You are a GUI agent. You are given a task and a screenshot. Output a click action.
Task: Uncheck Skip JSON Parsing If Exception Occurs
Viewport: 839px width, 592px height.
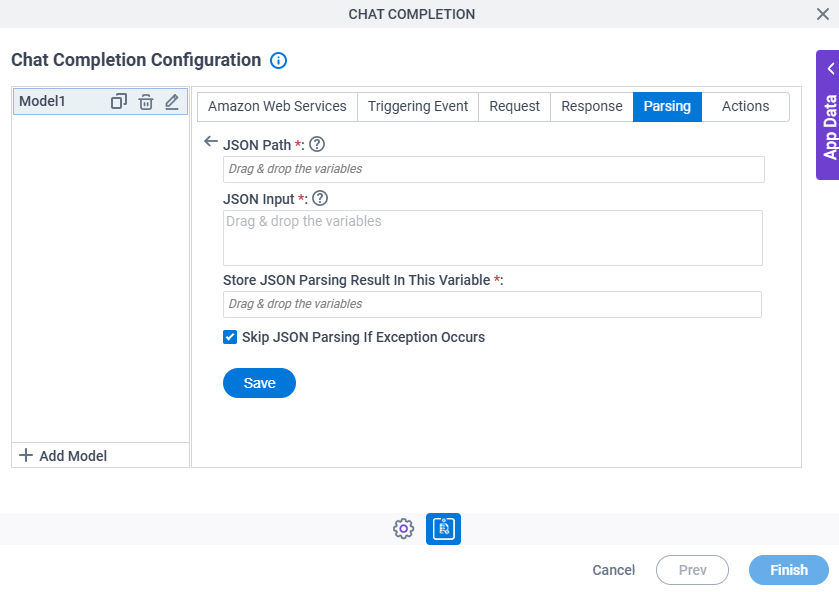(x=230, y=337)
